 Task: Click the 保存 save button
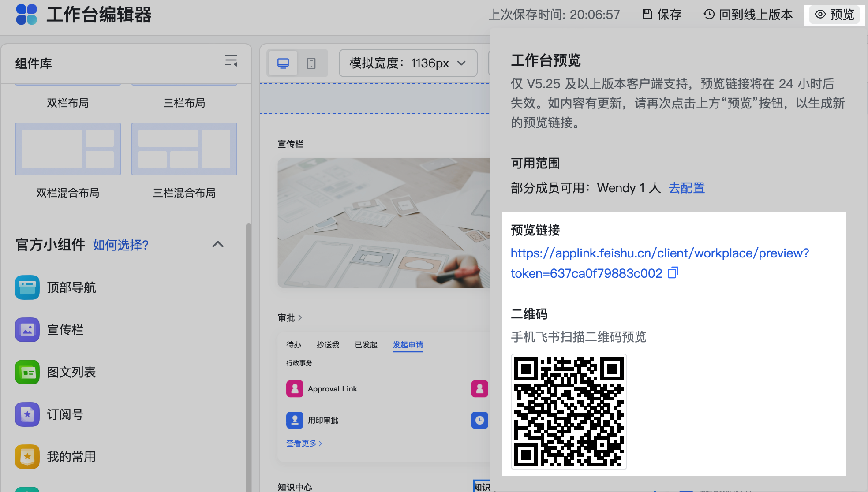pos(662,15)
